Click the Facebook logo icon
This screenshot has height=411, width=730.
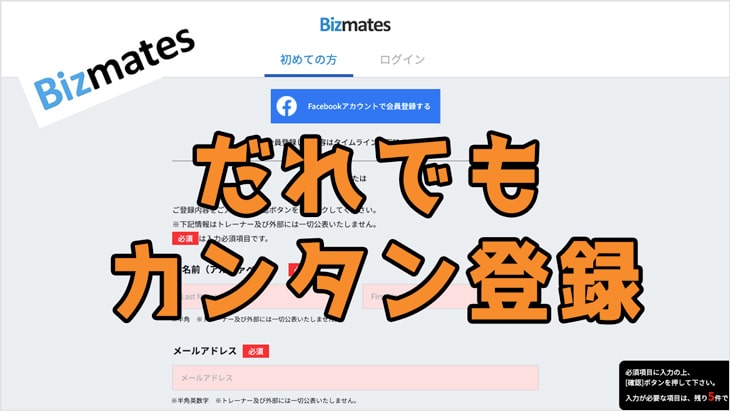coord(286,106)
